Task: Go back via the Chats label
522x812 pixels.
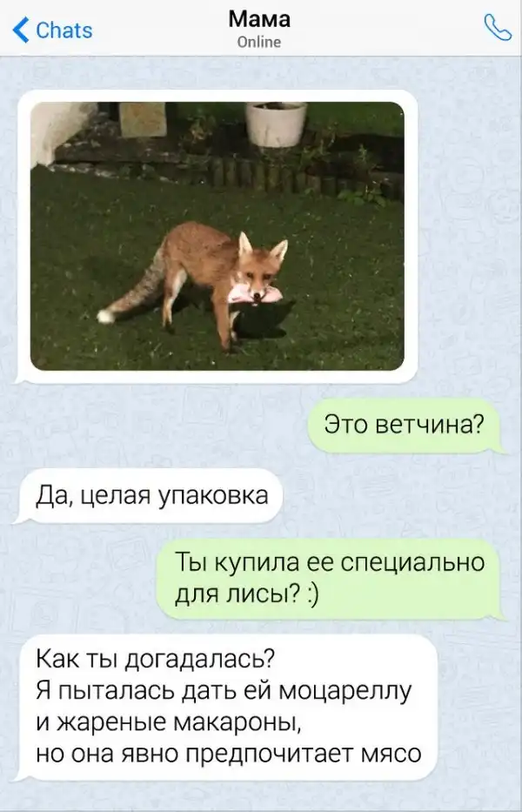Action: pyautogui.click(x=64, y=30)
